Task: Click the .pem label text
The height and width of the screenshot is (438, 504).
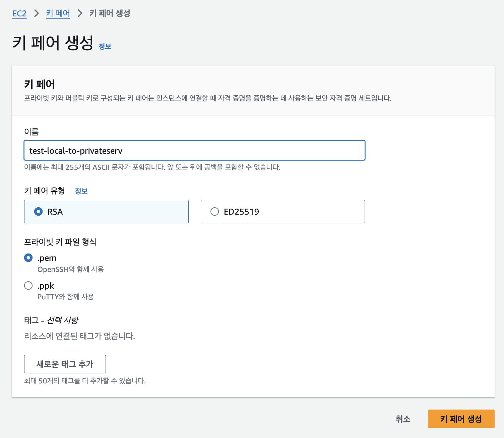Action: (x=47, y=258)
